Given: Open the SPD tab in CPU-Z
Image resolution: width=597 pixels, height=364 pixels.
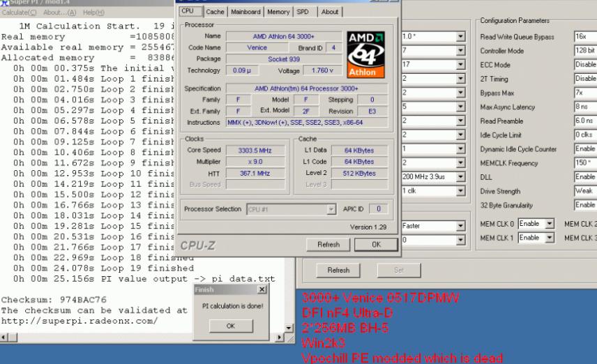Looking at the screenshot, I should pyautogui.click(x=303, y=12).
